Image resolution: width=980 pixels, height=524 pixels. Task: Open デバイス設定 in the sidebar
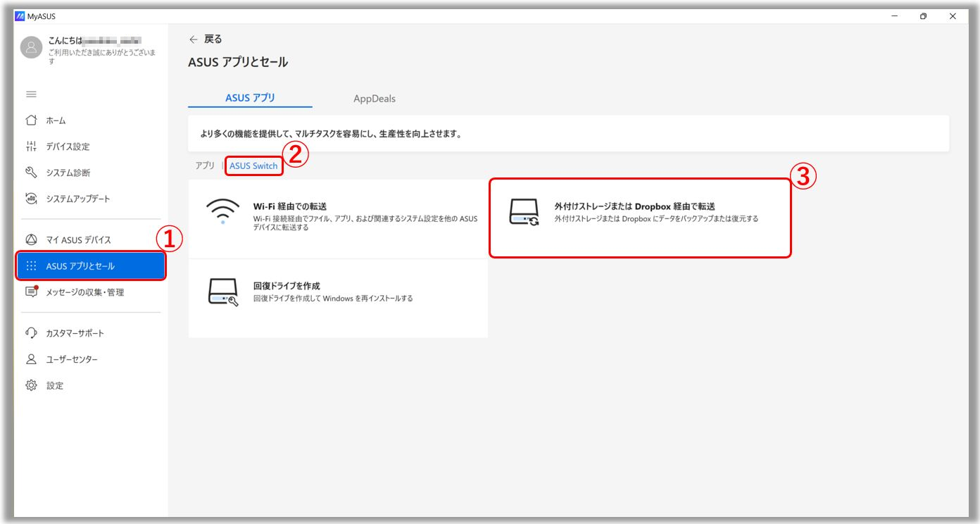(92, 146)
